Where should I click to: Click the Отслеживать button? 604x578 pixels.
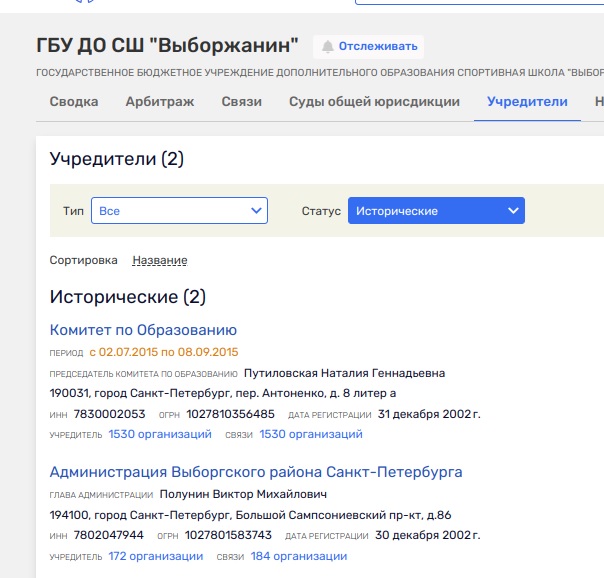point(368,47)
